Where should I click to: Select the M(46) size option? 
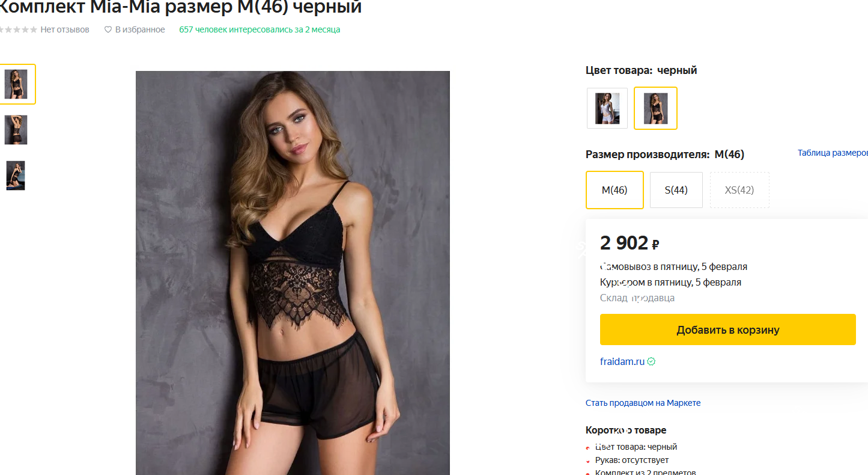tap(615, 189)
